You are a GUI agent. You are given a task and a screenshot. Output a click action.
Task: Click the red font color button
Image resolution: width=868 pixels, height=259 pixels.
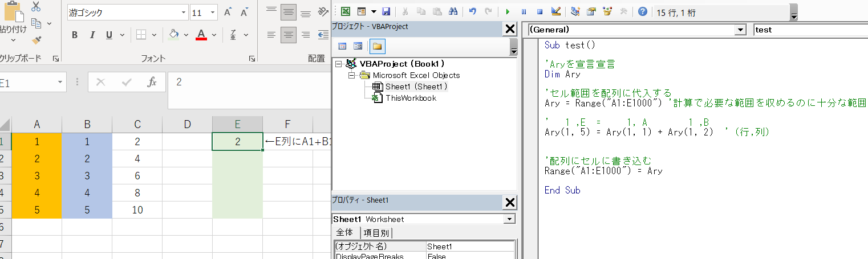click(201, 35)
